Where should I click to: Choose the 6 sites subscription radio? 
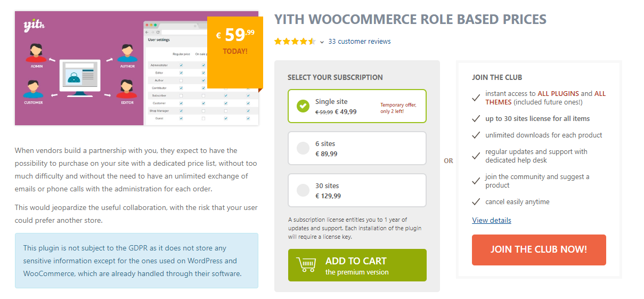(x=303, y=148)
